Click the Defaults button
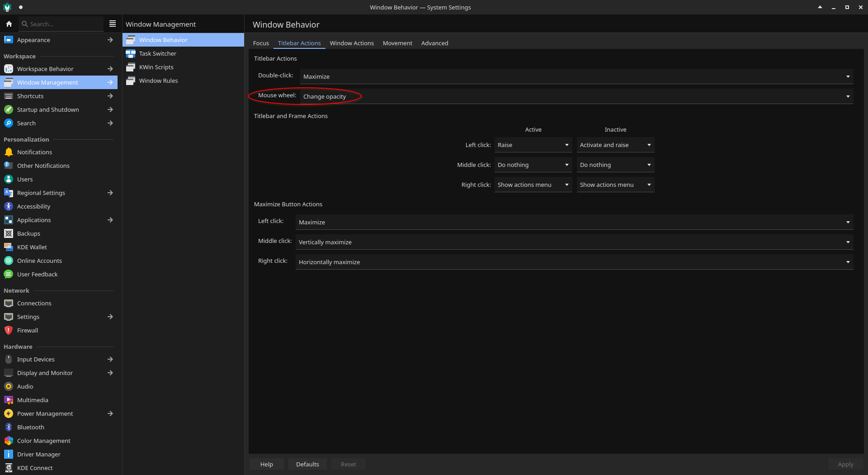 (x=307, y=464)
